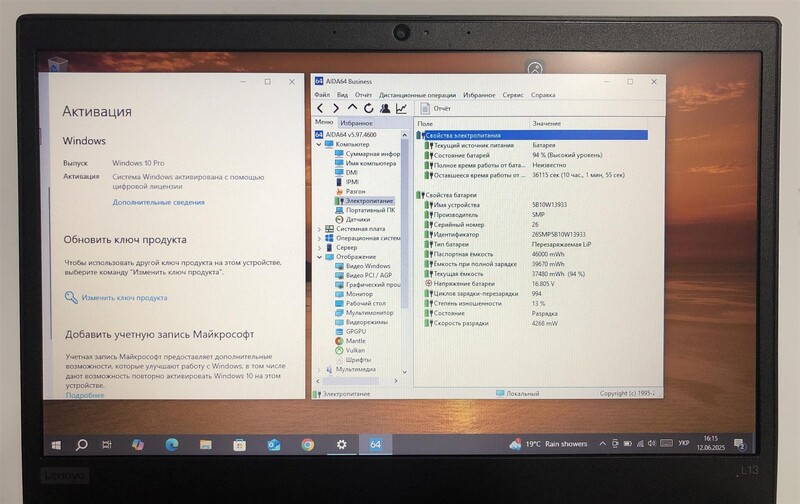Image resolution: width=800 pixels, height=504 pixels.
Task: Open File Explorer from taskbar
Action: click(206, 445)
